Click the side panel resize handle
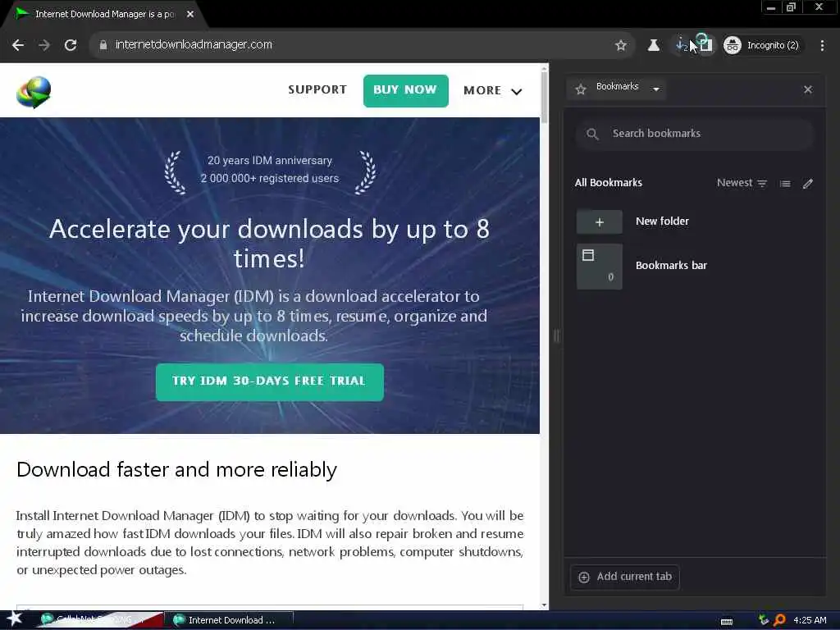 pos(557,336)
